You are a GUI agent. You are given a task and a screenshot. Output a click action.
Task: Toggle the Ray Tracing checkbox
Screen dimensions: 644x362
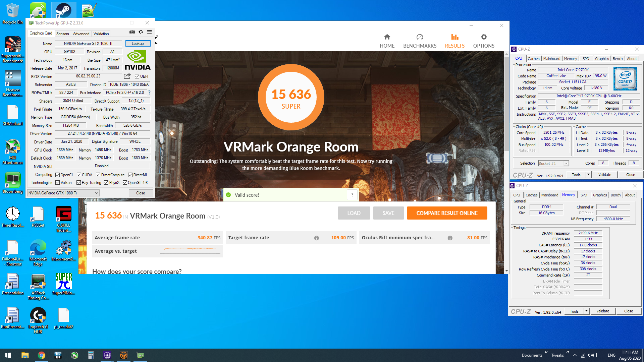click(x=78, y=183)
